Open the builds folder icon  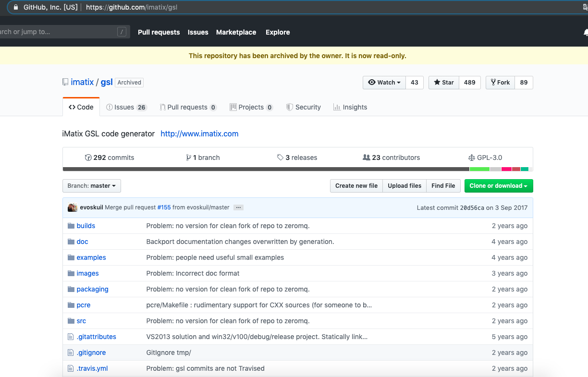[x=71, y=226]
